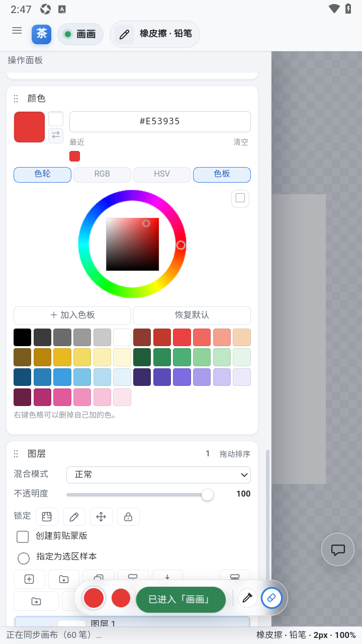Toggle lock all padlock icon

[x=128, y=517]
